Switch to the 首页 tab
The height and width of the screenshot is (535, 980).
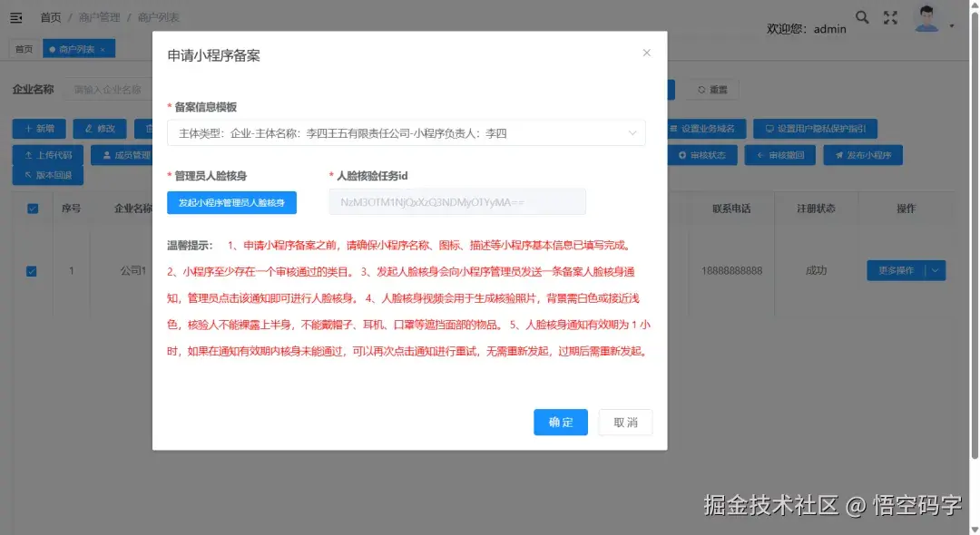(x=23, y=48)
